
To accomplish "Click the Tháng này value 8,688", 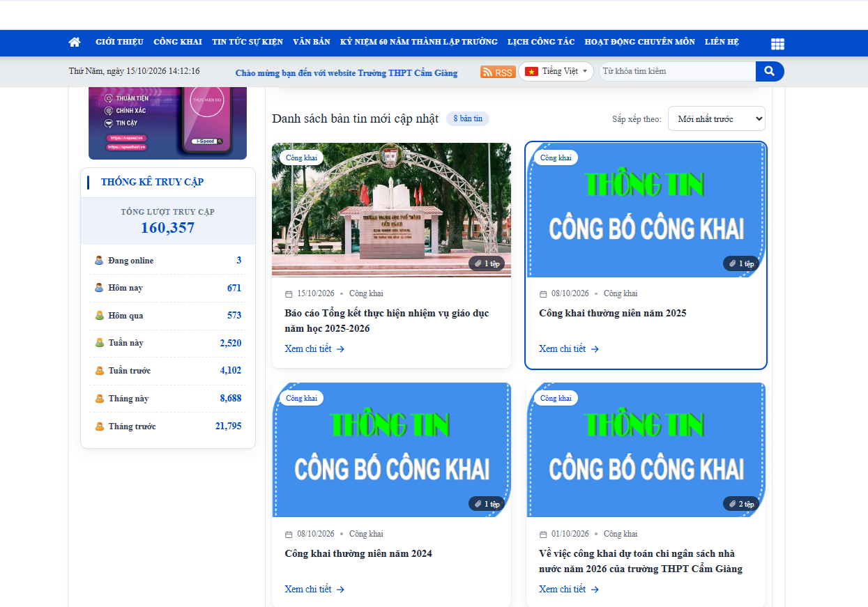I will [231, 399].
